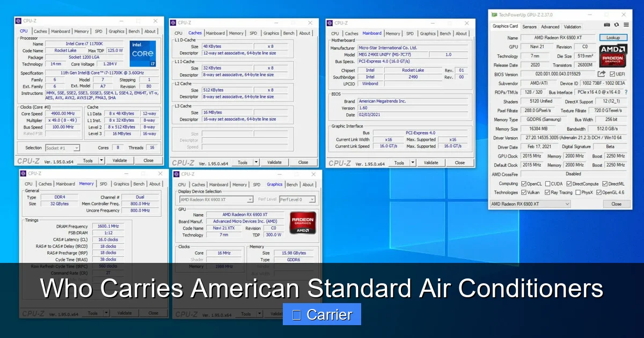The width and height of the screenshot is (644, 338).
Task: Toggle the OpenCL checkbox
Action: (523, 183)
